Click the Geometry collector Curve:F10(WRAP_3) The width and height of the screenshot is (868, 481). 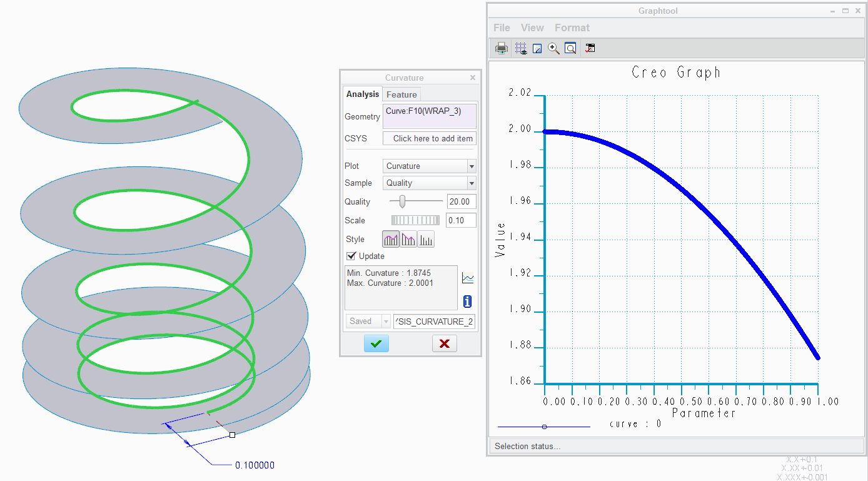tap(430, 116)
